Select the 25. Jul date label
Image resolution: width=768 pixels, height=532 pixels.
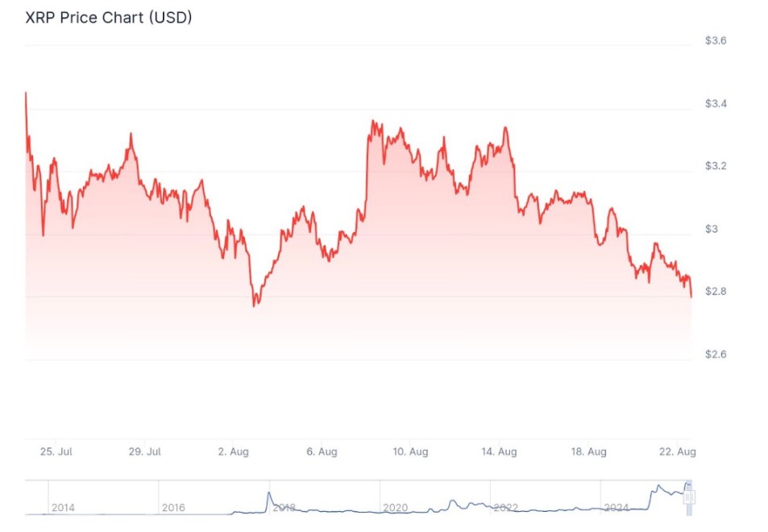click(x=56, y=451)
